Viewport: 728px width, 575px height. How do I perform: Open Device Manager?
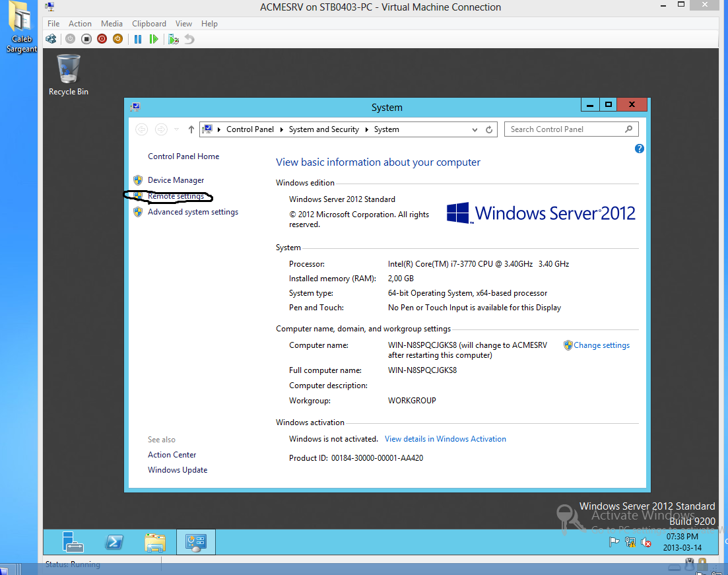tap(176, 180)
